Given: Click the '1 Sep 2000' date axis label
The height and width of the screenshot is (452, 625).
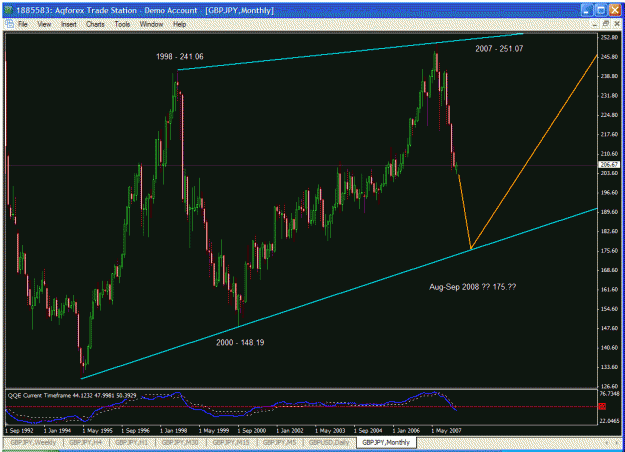Looking at the screenshot, I should (252, 430).
